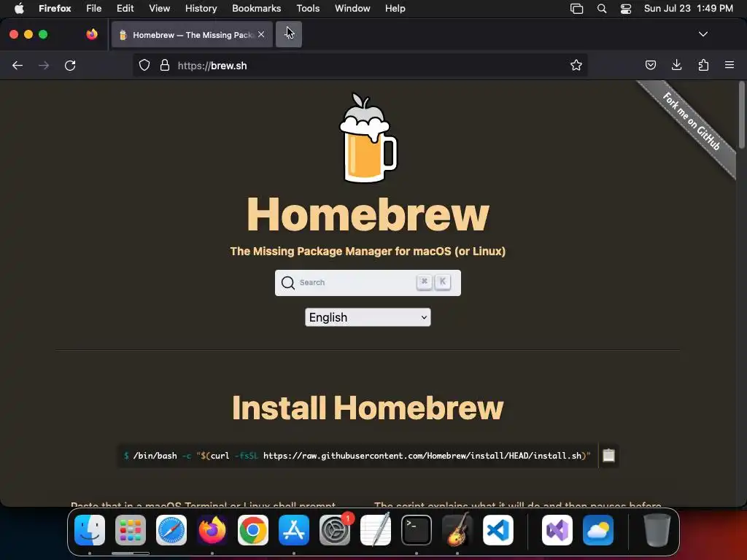Open the Firefox application menu
747x560 pixels.
55,8
